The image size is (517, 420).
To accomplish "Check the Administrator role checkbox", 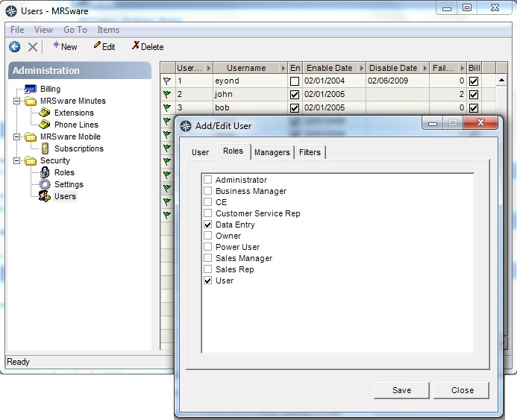I will tap(207, 179).
